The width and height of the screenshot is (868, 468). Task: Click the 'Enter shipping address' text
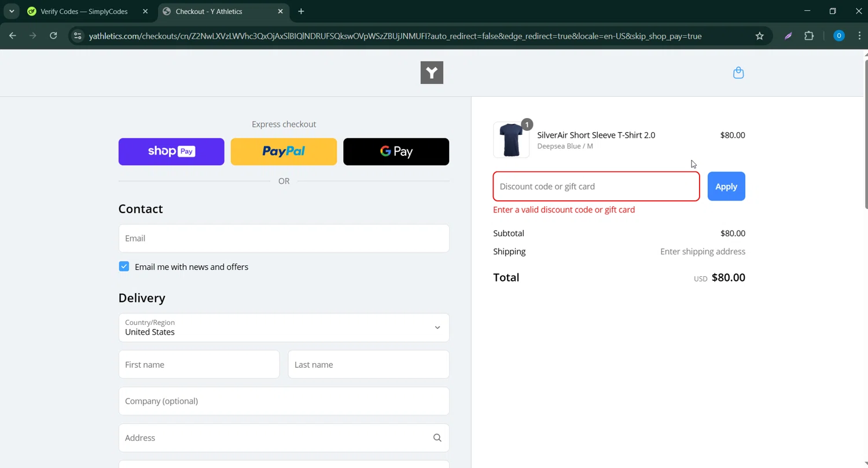703,251
